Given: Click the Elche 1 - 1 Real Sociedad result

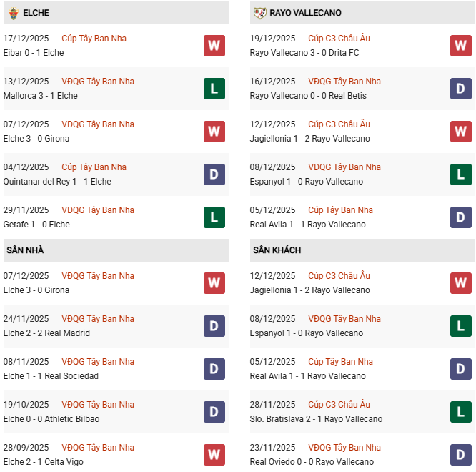Looking at the screenshot, I should (51, 376).
